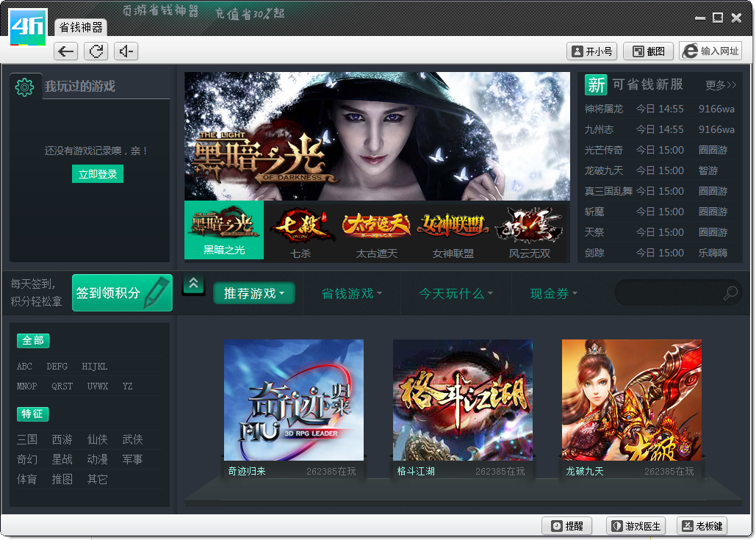
Task: Filter by 推图 genre
Action: click(62, 479)
